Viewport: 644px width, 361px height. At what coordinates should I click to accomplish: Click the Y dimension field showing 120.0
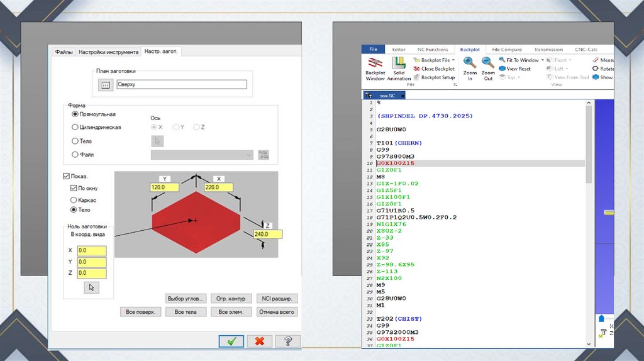[x=165, y=187]
